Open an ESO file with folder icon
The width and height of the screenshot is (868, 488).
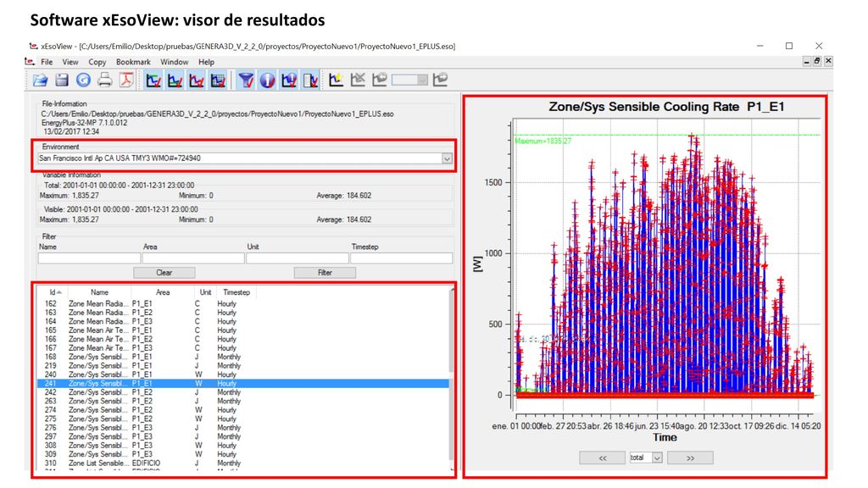tap(40, 80)
